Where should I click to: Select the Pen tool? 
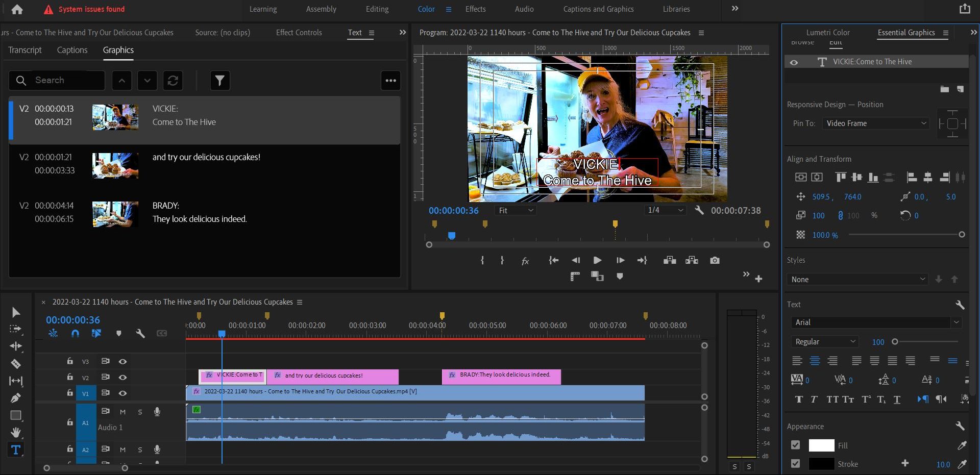tap(16, 398)
